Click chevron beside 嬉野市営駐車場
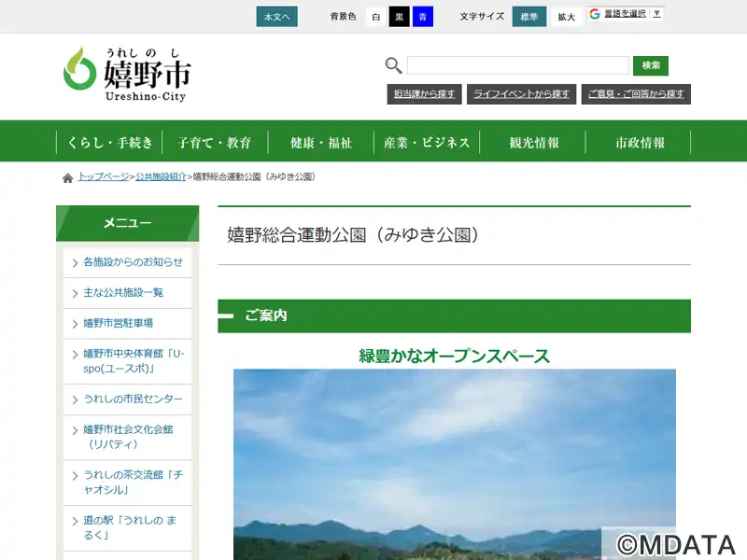The height and width of the screenshot is (560, 747). (75, 323)
